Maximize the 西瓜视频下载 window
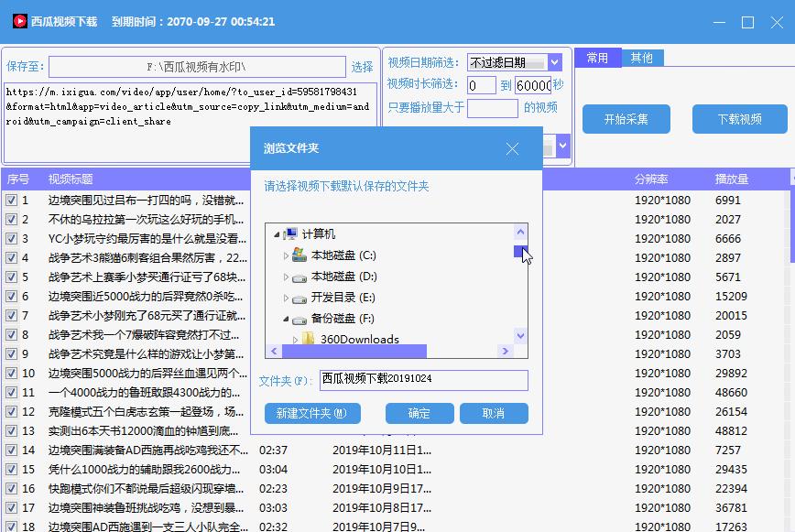The width and height of the screenshot is (795, 532). click(x=747, y=22)
